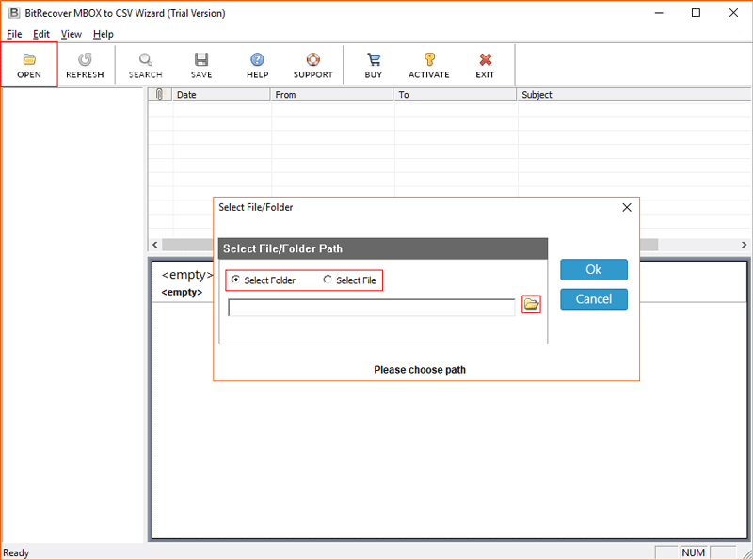
Task: Choose the Select File radio option
Action: (349, 280)
